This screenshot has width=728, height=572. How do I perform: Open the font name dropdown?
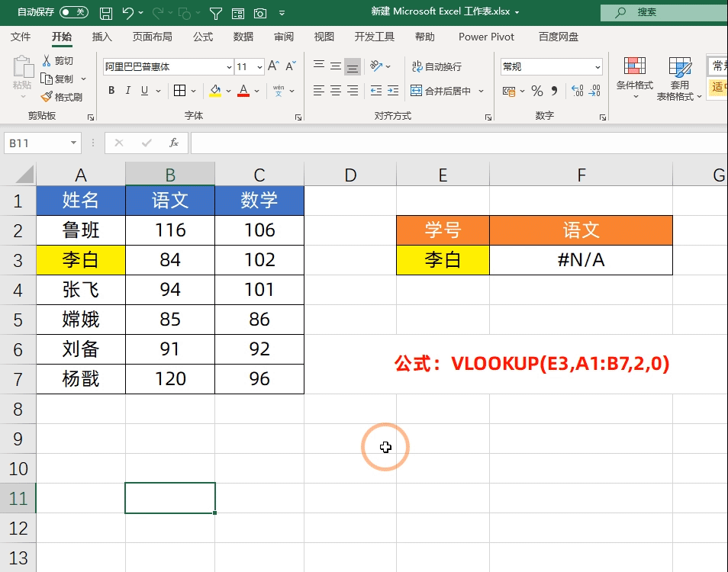pyautogui.click(x=225, y=67)
